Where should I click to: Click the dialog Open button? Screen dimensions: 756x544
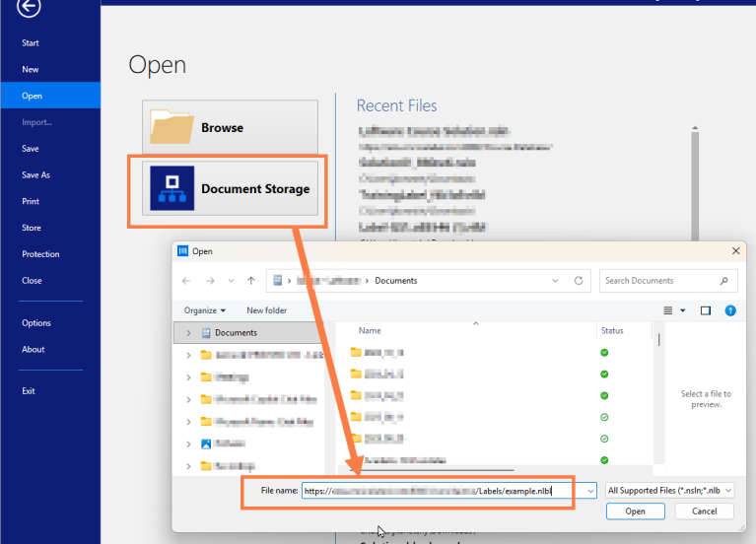[635, 511]
